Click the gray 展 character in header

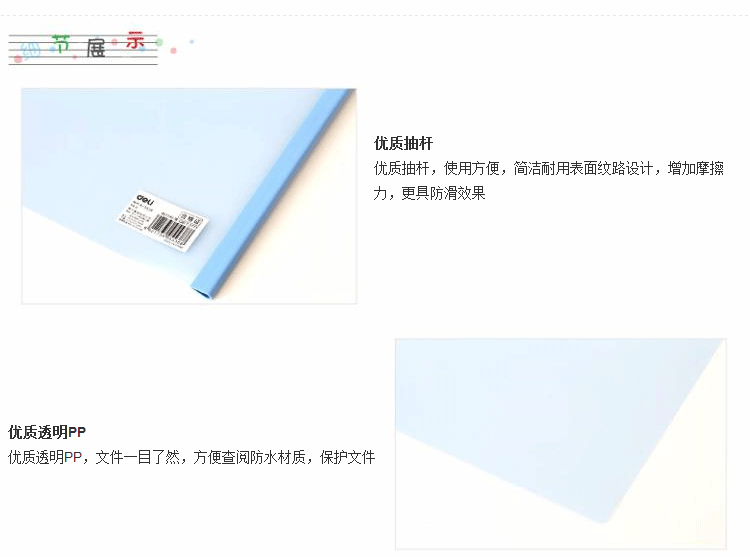tap(96, 48)
